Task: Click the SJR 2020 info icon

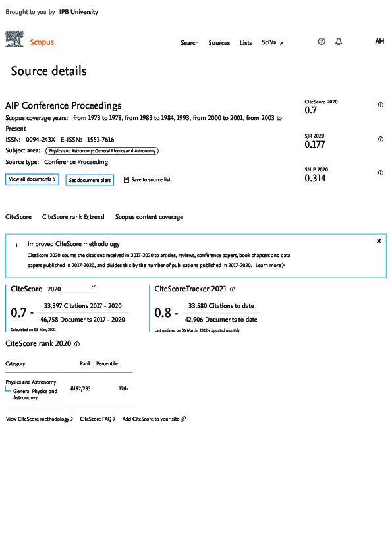Action: [380, 139]
